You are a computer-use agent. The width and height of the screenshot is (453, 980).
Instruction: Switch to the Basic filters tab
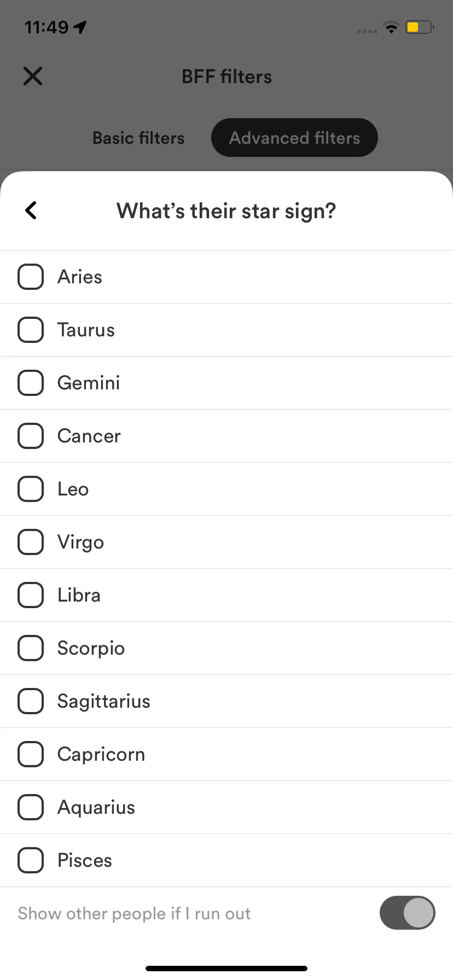(138, 138)
